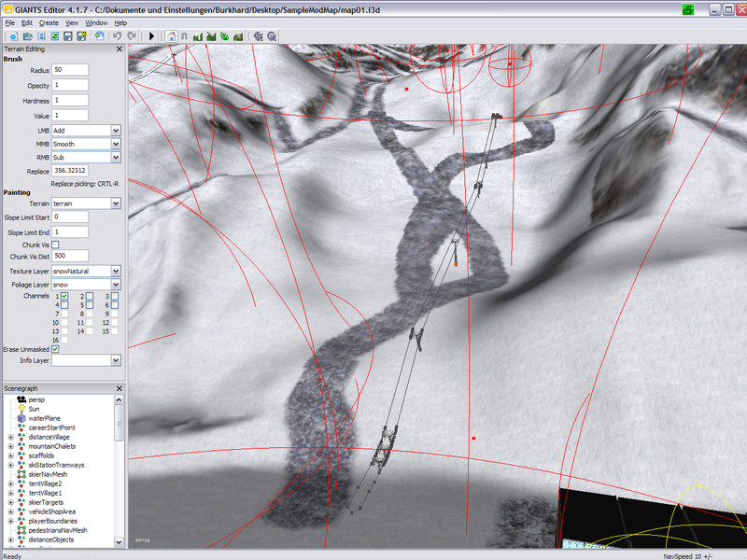Select playerBoundaries in the Scenegraph

pyautogui.click(x=53, y=521)
